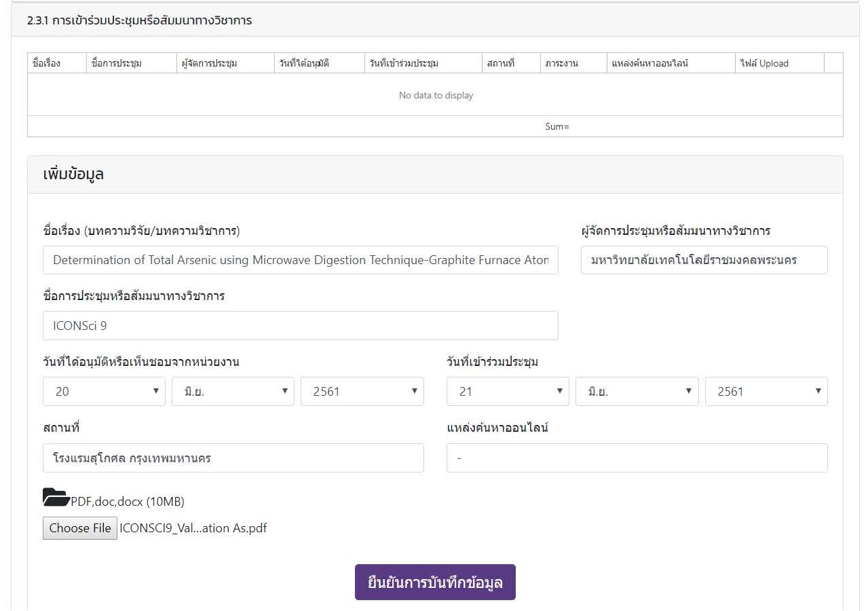Click the ภาระงาน column header

click(561, 63)
